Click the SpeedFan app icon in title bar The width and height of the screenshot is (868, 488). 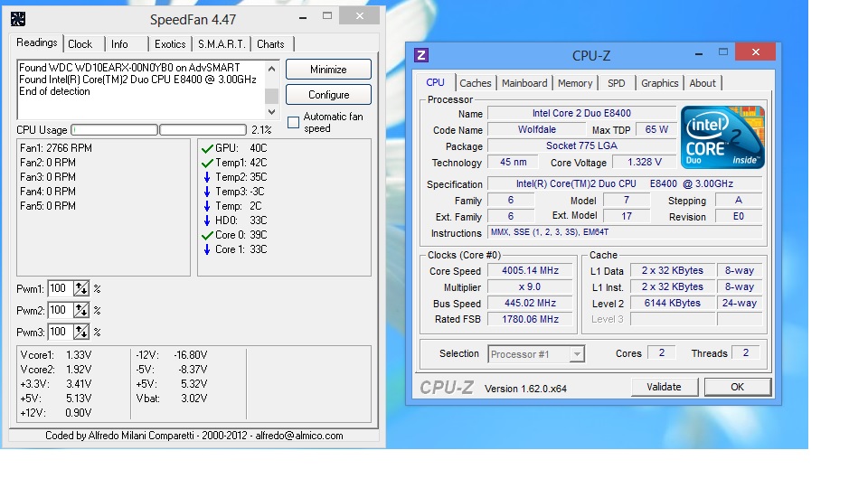coord(18,19)
